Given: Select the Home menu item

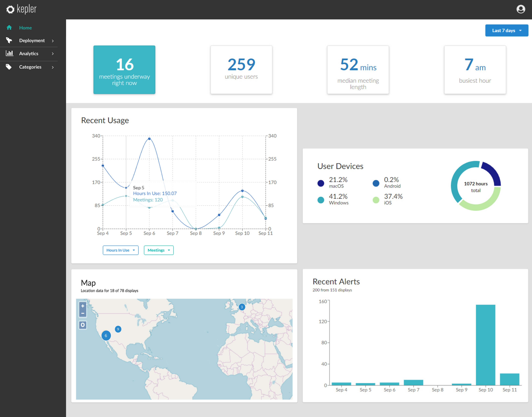Looking at the screenshot, I should tap(25, 28).
